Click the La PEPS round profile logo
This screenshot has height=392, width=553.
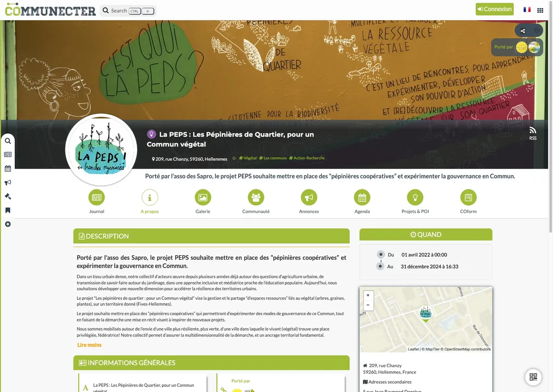click(101, 150)
